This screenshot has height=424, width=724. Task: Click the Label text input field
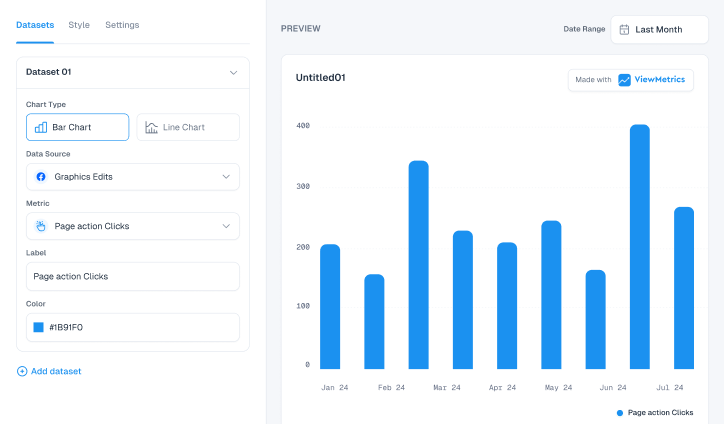tap(133, 276)
